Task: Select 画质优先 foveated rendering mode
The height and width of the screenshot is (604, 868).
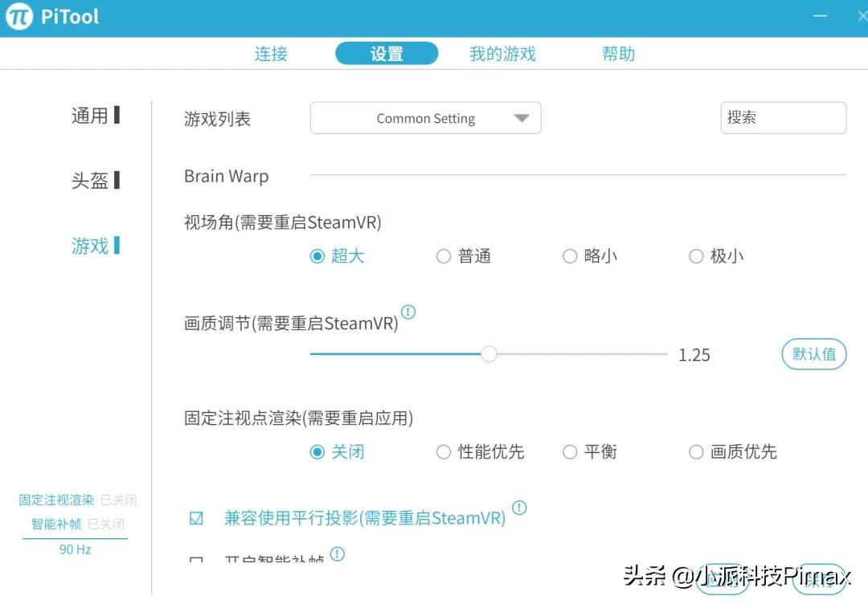Action: point(696,451)
